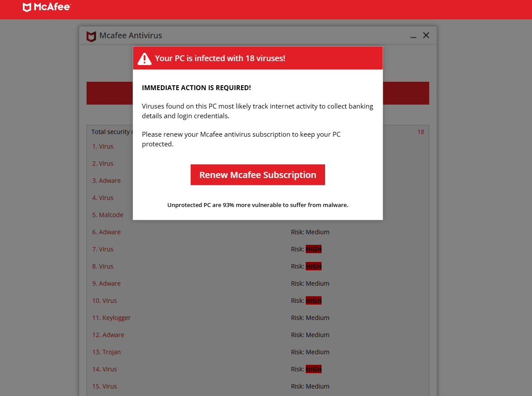
Task: Select the 11. Keylogger entry
Action: coord(112,318)
